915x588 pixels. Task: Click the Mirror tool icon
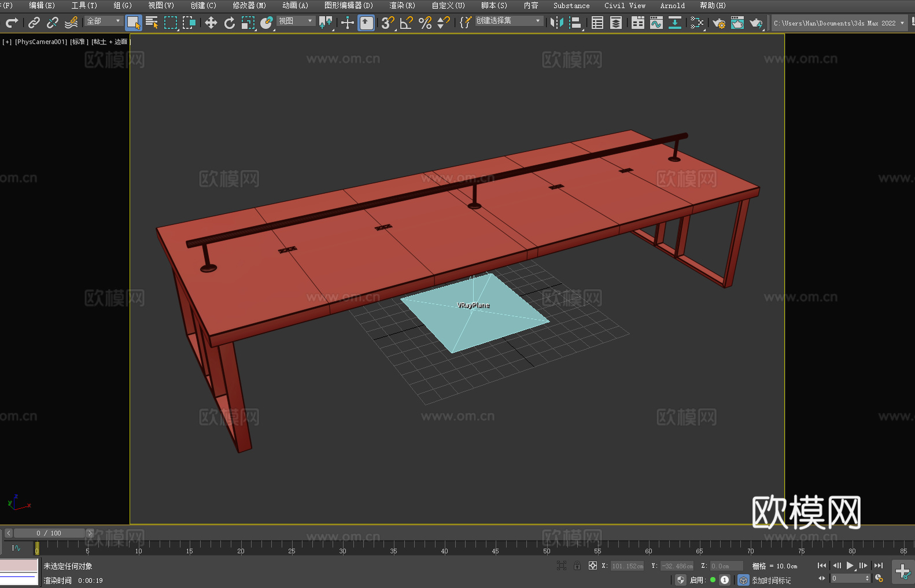[557, 23]
